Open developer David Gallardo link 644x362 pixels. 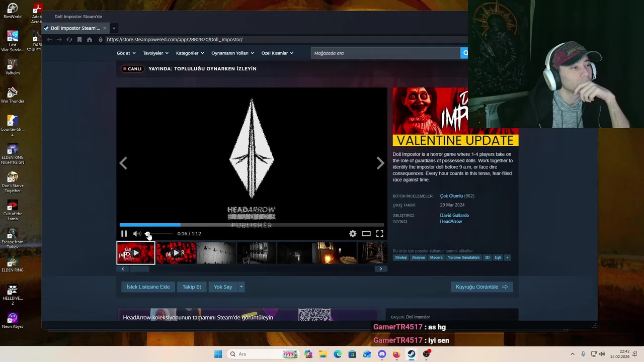(454, 215)
